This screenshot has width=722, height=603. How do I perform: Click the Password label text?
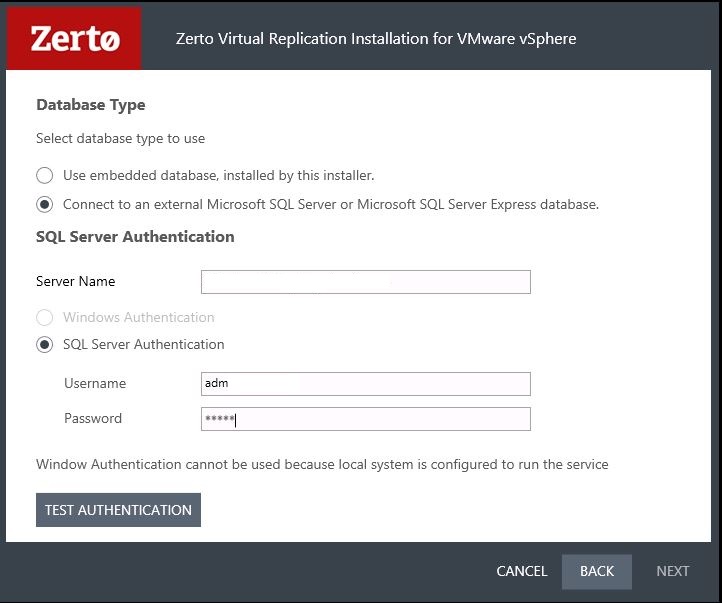93,418
